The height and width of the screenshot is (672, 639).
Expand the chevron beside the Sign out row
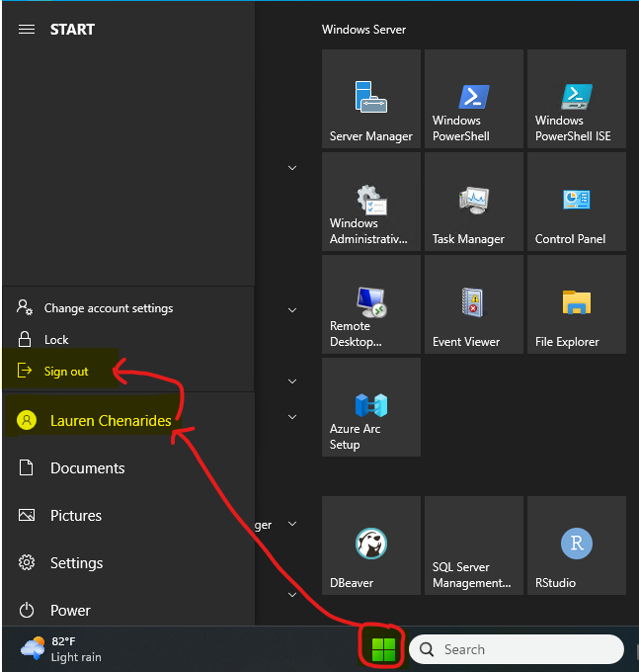(292, 381)
